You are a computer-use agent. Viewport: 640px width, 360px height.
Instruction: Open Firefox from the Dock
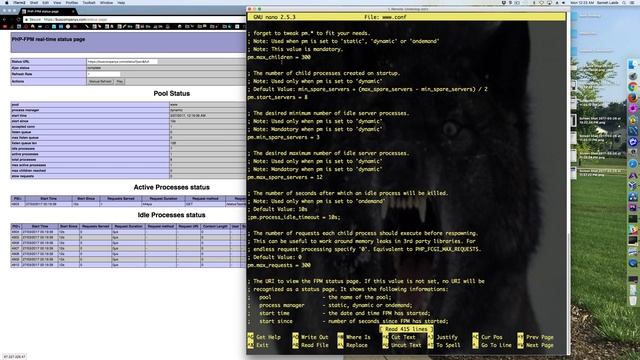click(633, 98)
